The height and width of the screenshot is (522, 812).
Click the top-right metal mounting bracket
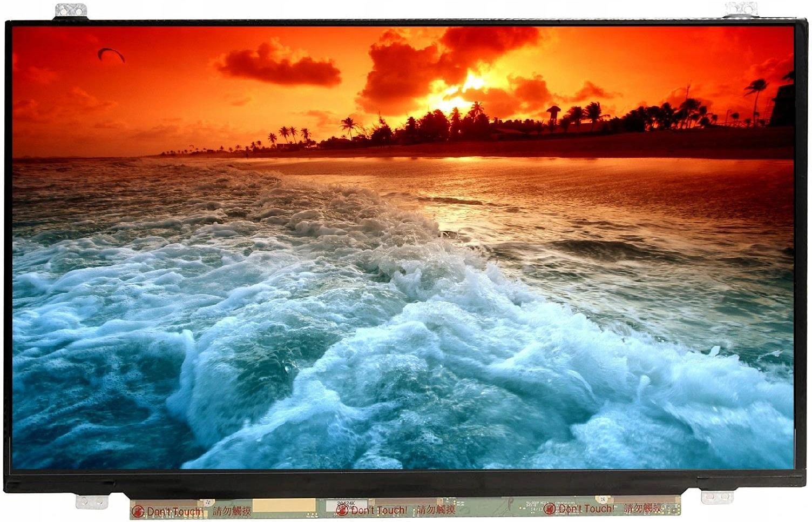coord(740,9)
